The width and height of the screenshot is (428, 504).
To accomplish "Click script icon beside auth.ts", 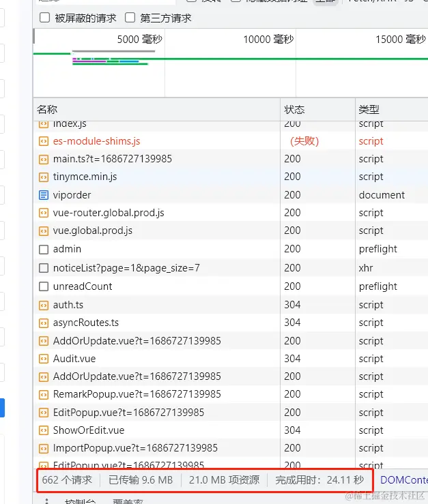I will tap(44, 305).
